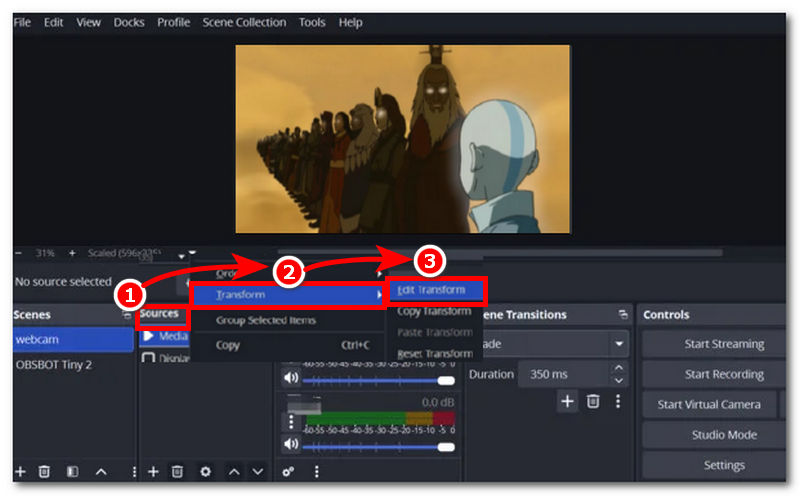Click the preview horizontal scrollbar
Image resolution: width=800 pixels, height=496 pixels.
click(500, 253)
